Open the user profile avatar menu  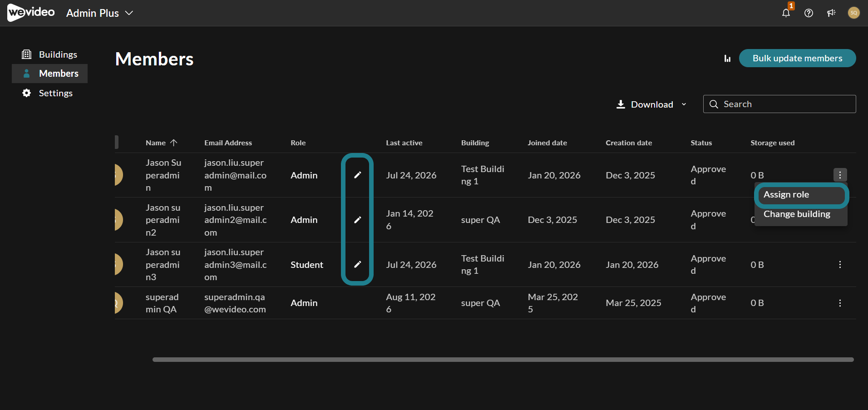click(853, 13)
